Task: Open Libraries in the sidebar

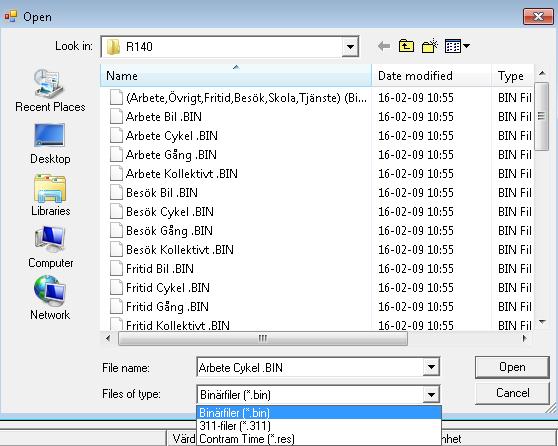Action: (50, 195)
